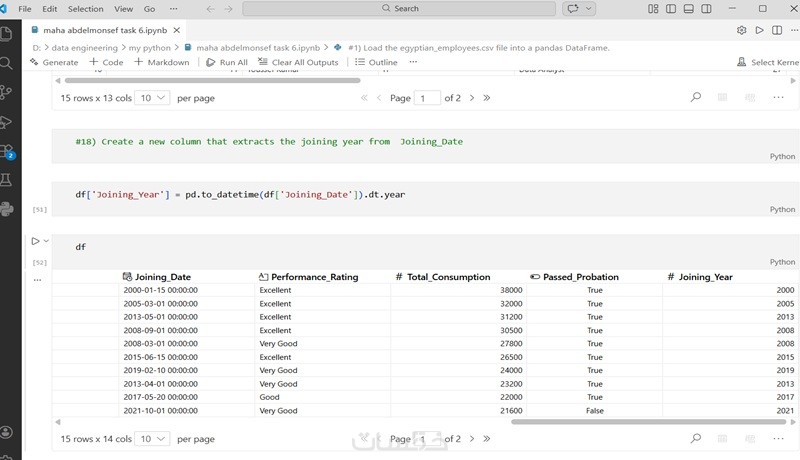800x460 pixels.
Task: Expand run options arrow beside df cell
Action: [46, 241]
